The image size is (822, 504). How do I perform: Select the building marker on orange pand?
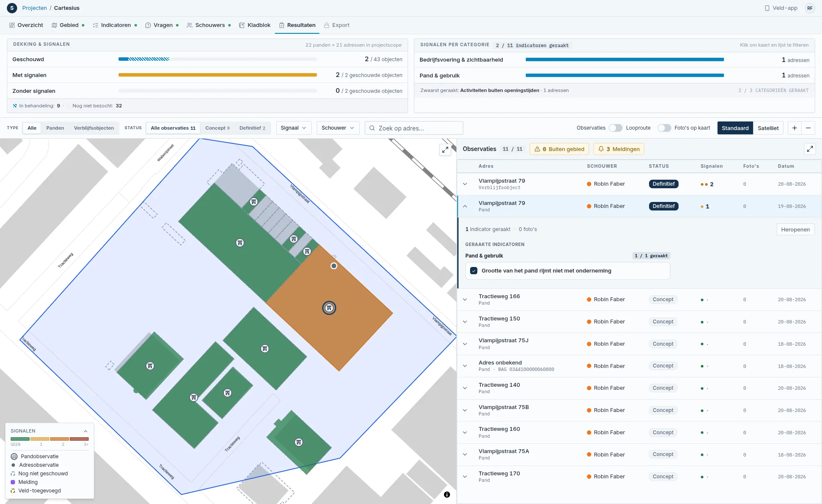pos(329,308)
